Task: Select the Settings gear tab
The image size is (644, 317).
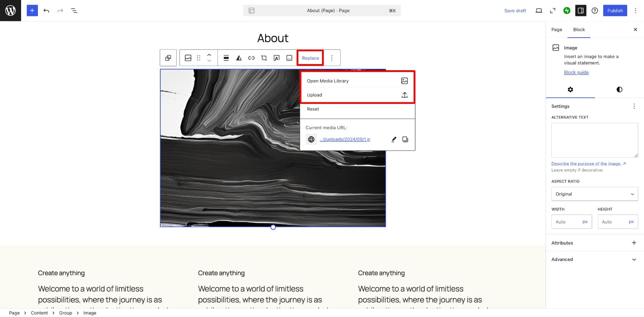Action: point(570,90)
